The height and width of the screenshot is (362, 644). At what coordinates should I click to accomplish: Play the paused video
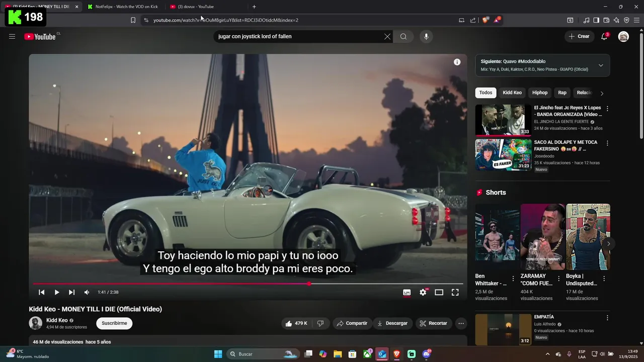[57, 292]
